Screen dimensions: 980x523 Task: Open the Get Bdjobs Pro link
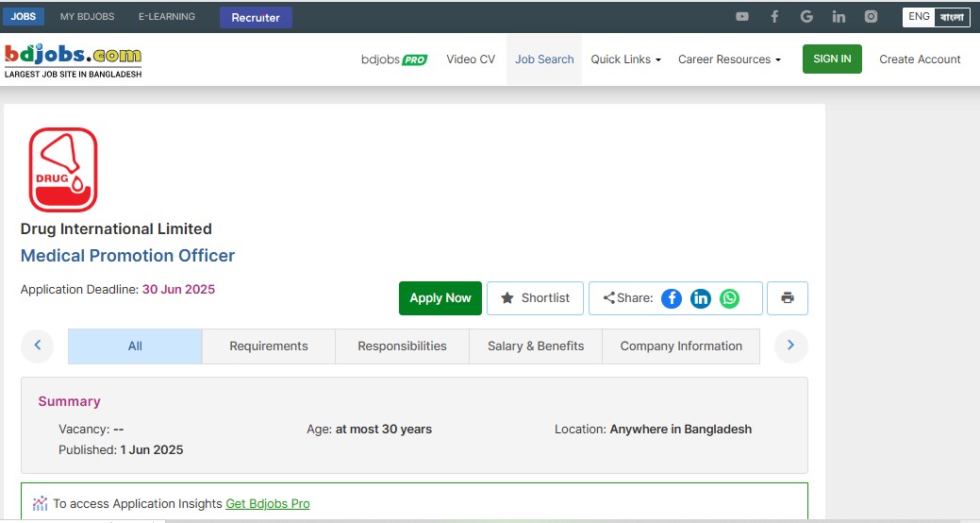tap(268, 503)
